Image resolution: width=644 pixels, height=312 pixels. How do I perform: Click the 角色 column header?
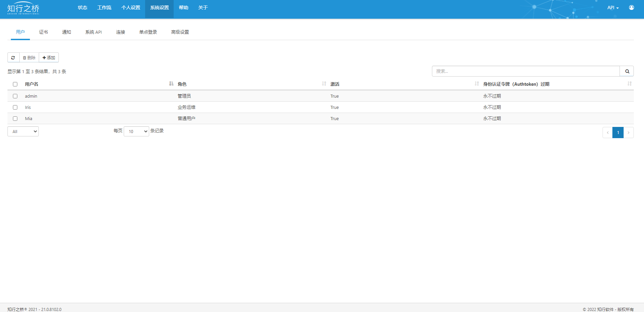click(182, 84)
